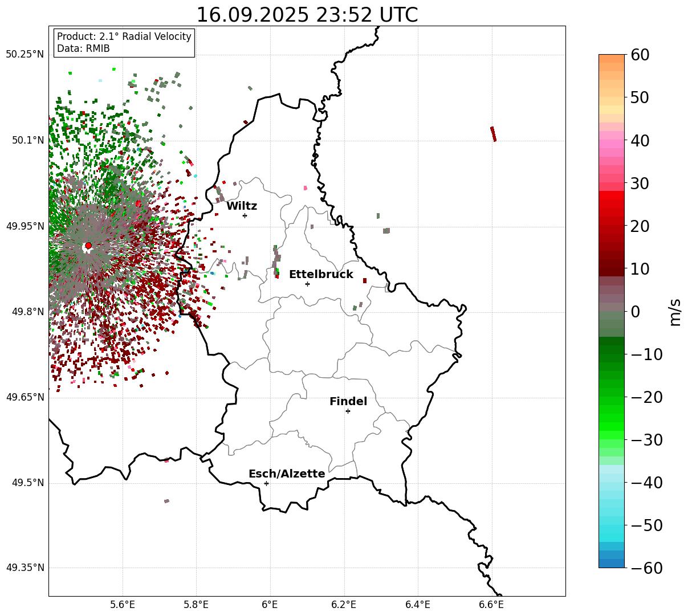Click the "Data: RMIB" line

83,49
